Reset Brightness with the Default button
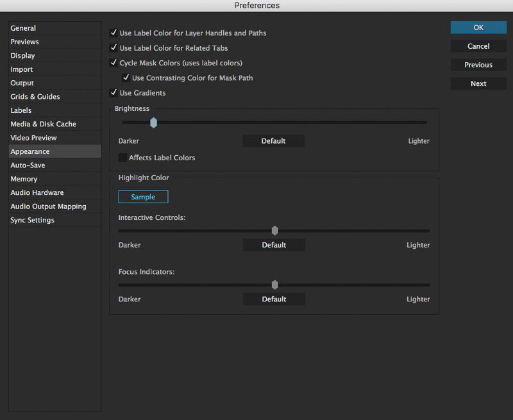This screenshot has height=420, width=513. [274, 140]
